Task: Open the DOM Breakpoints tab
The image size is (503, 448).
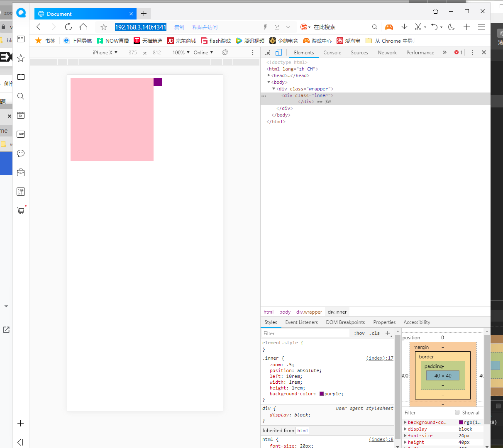Action: (346, 322)
